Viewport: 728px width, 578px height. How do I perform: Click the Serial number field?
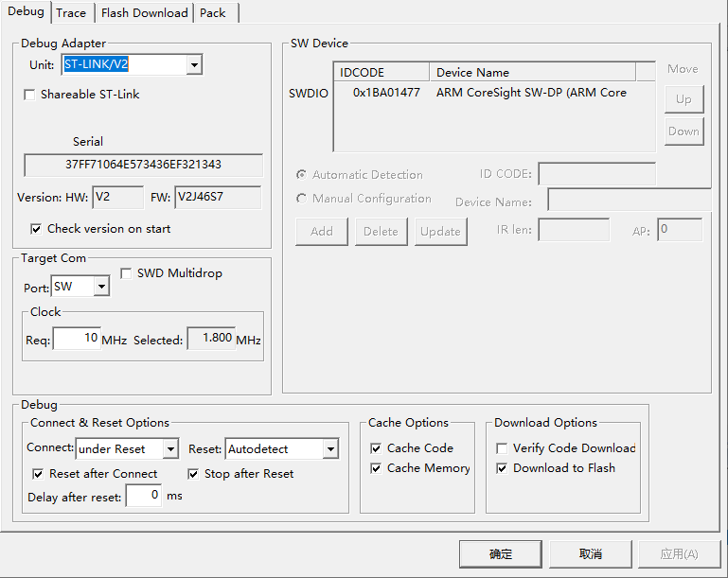point(143,165)
